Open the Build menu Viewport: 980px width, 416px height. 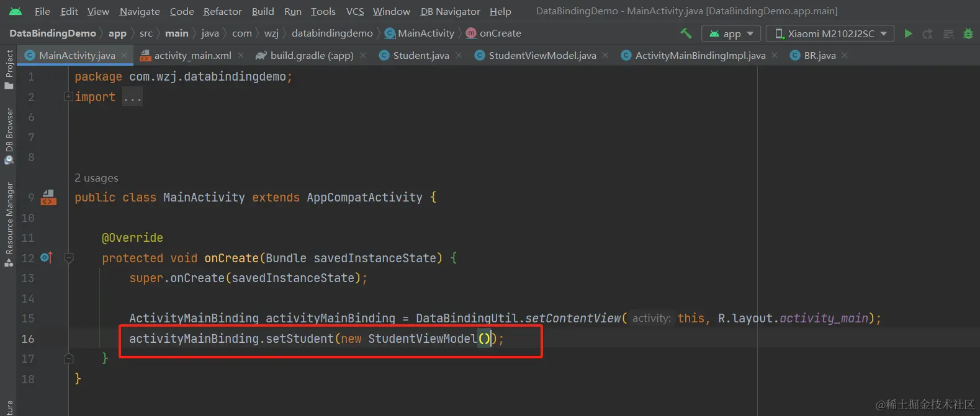(263, 11)
